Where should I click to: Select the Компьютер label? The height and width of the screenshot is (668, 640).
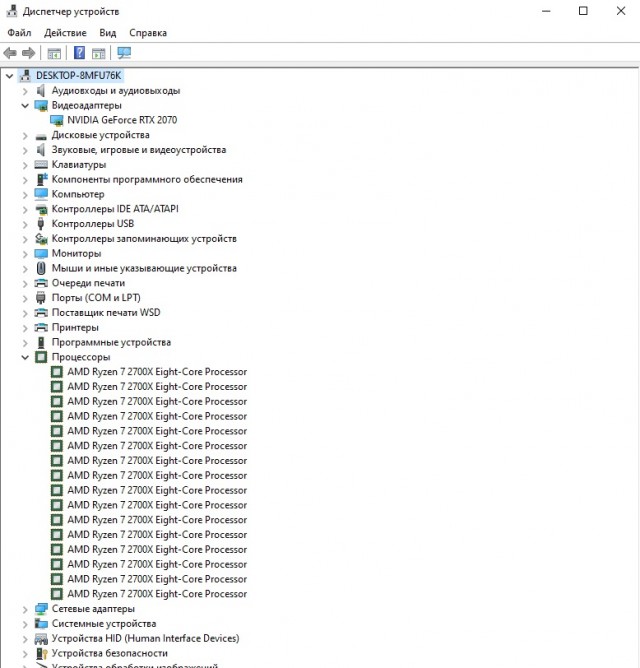(78, 194)
